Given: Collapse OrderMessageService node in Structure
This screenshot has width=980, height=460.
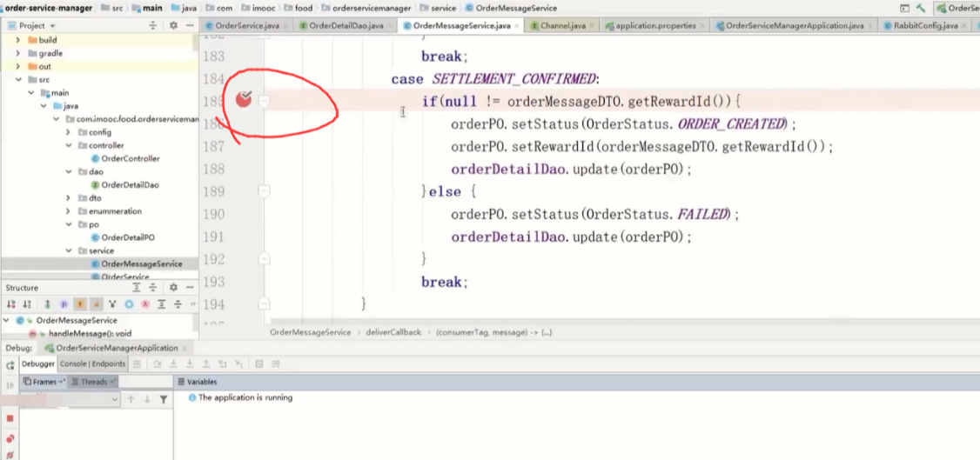Looking at the screenshot, I should (x=6, y=320).
